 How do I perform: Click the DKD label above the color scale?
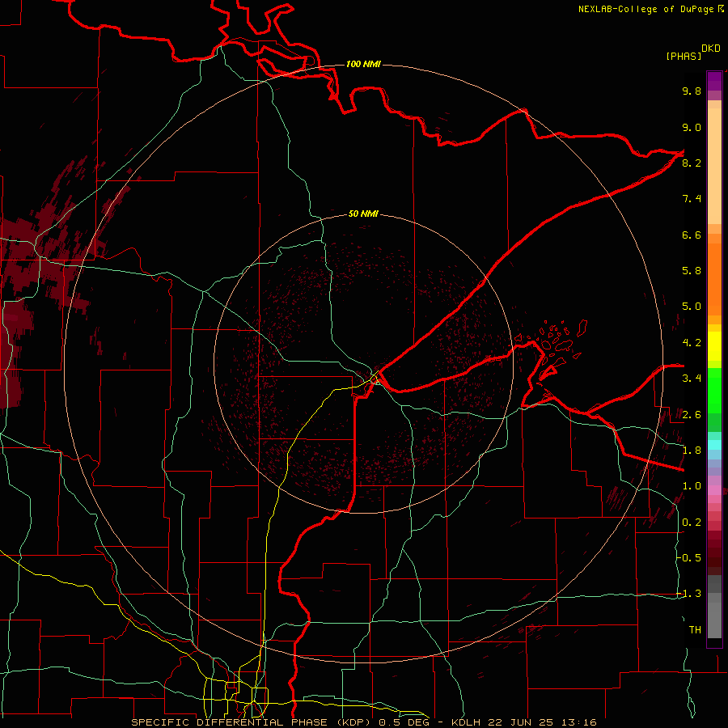[x=711, y=48]
